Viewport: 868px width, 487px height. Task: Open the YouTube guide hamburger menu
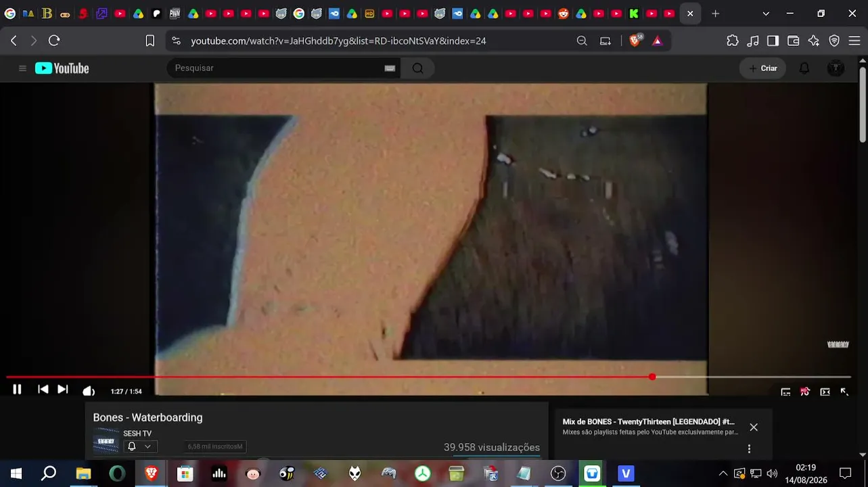point(22,68)
